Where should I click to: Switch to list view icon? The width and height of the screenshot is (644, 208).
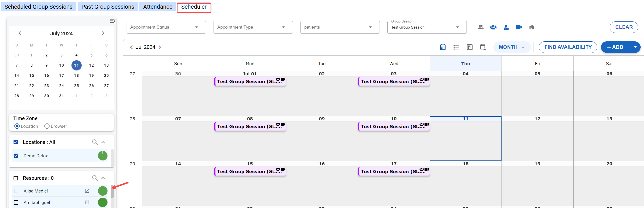tap(456, 47)
